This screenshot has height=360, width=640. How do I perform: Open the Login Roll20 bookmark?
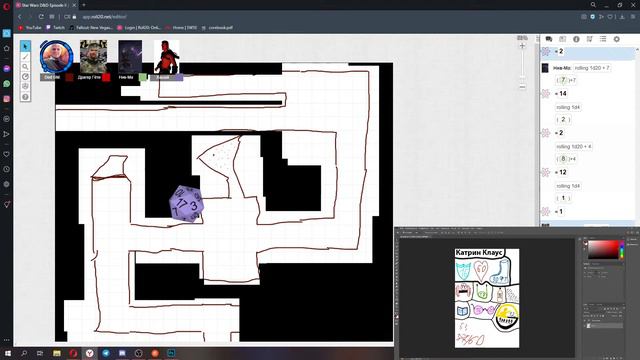[x=139, y=28]
